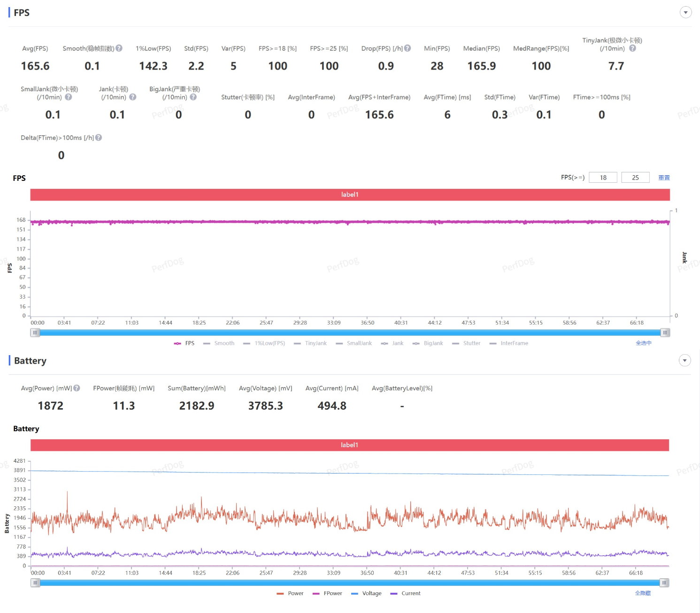Click help icon next to Avg(Power) [mW]
This screenshot has width=700, height=613.
pyautogui.click(x=77, y=388)
